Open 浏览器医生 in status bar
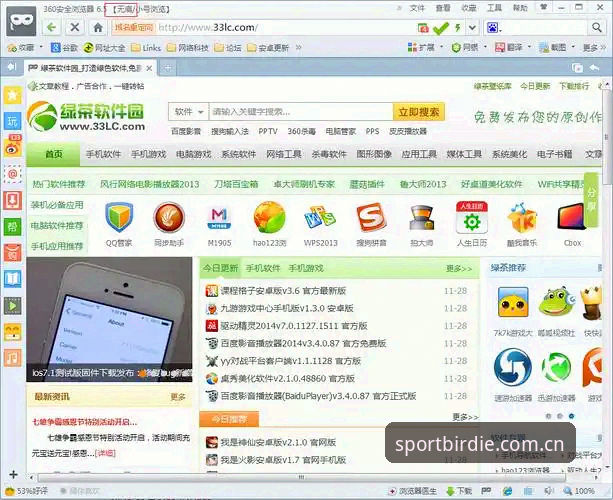 click(x=412, y=491)
